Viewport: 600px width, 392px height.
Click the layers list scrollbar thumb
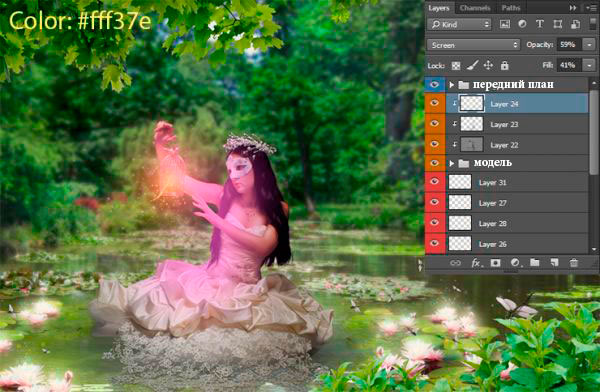pyautogui.click(x=593, y=131)
